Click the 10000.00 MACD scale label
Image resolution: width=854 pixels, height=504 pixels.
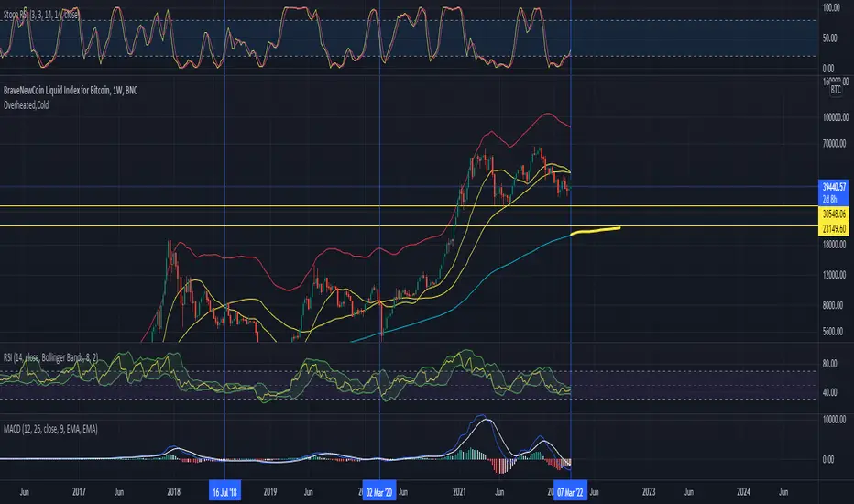point(834,420)
